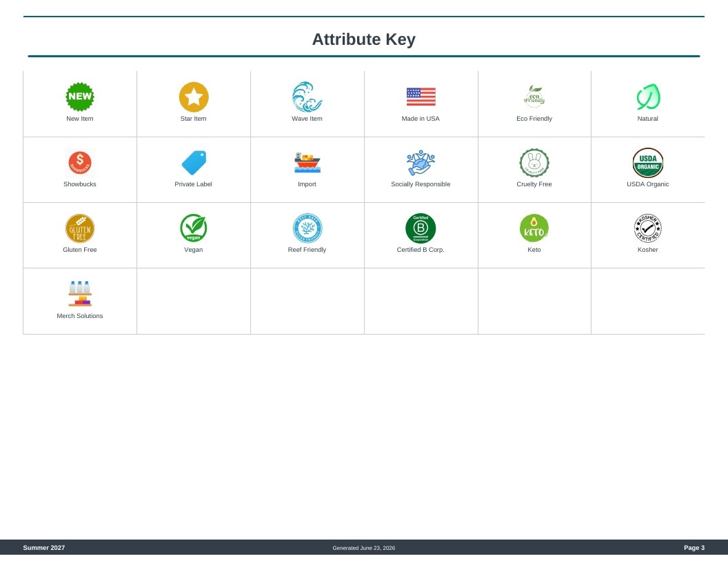Click the Attribute Key heading
The image size is (728, 563).
click(364, 39)
